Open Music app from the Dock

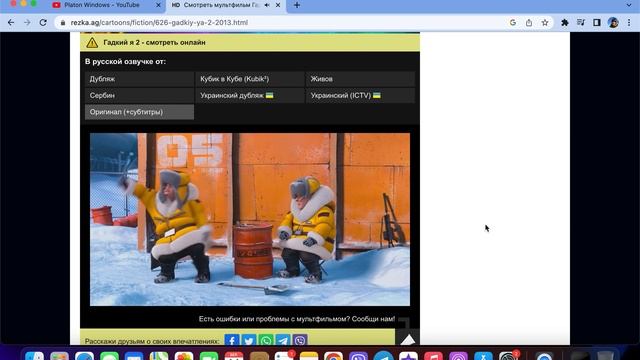[433, 356]
